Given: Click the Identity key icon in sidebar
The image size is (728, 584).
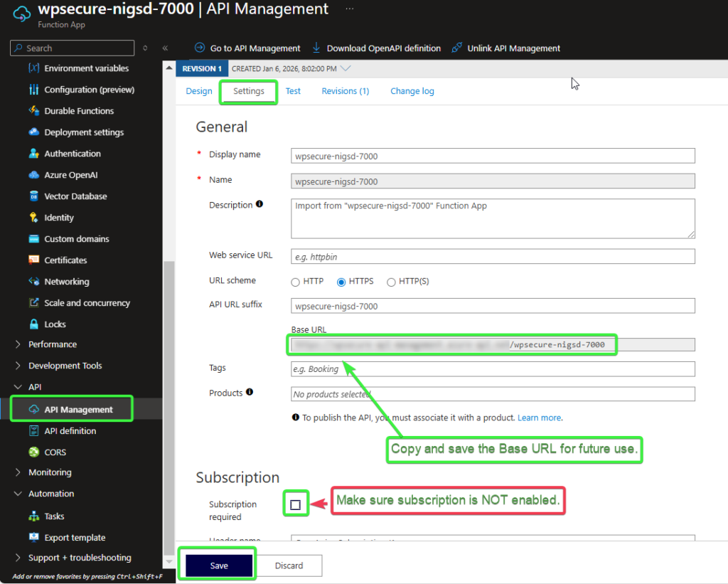Looking at the screenshot, I should [x=33, y=218].
